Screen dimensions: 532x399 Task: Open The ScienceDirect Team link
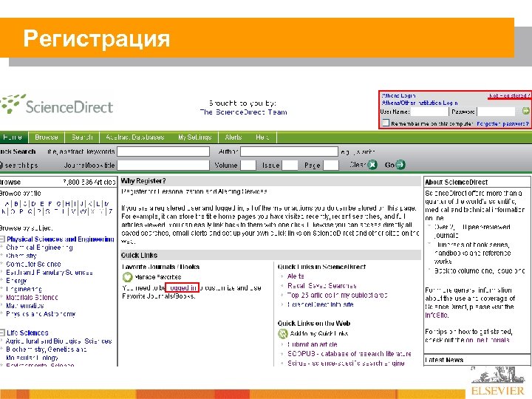point(243,112)
